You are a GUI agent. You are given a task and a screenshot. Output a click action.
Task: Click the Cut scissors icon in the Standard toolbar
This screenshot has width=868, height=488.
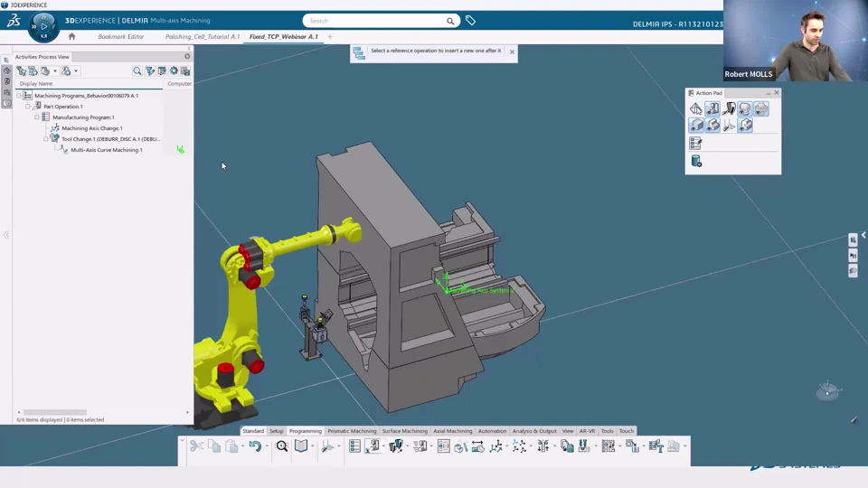[196, 446]
